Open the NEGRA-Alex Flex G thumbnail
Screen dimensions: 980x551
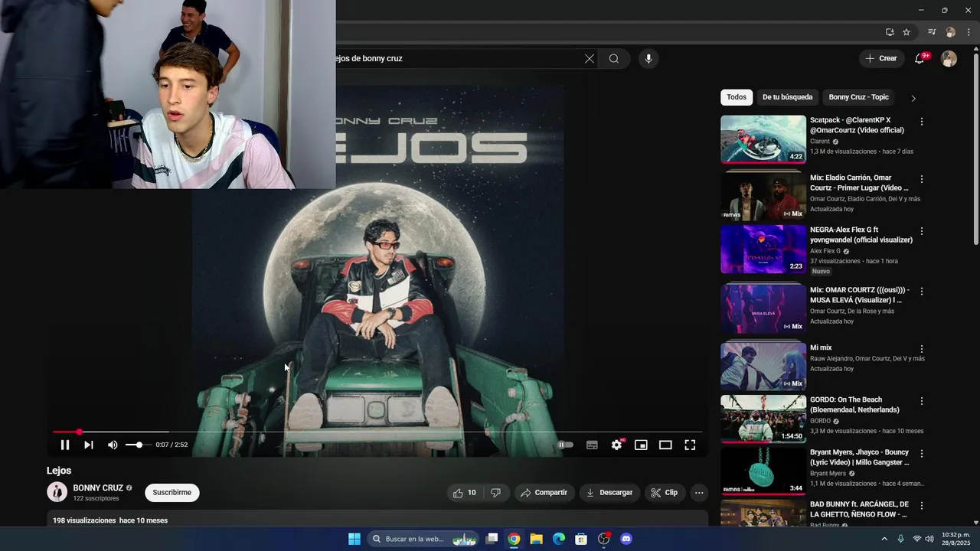763,249
